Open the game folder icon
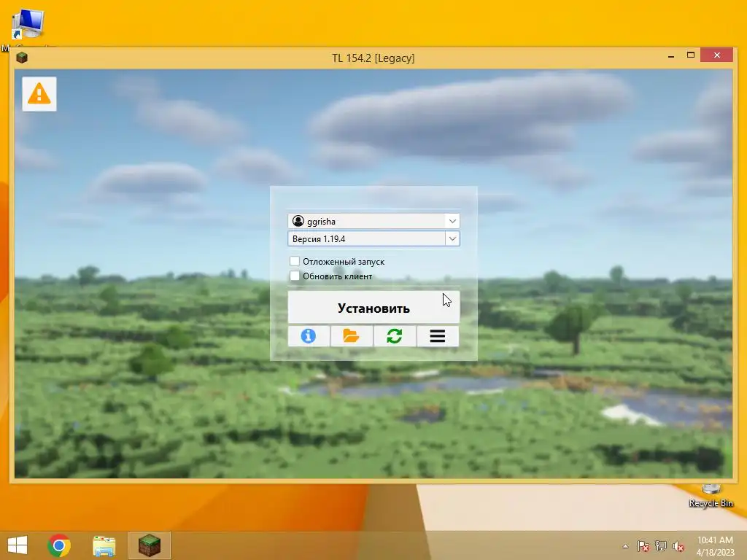This screenshot has height=560, width=747. click(351, 336)
